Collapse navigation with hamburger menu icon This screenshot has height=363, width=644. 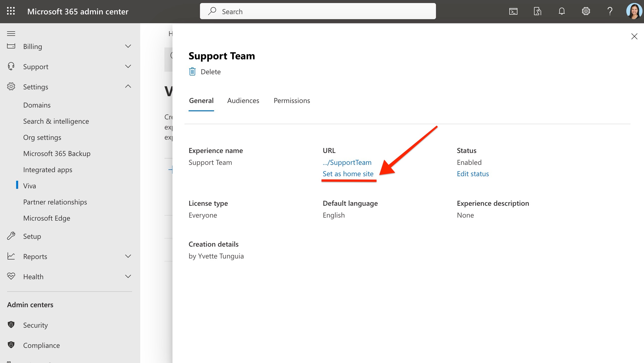(11, 34)
